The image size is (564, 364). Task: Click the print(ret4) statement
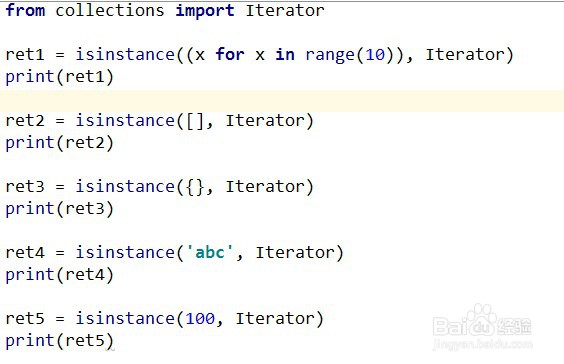[x=60, y=275]
